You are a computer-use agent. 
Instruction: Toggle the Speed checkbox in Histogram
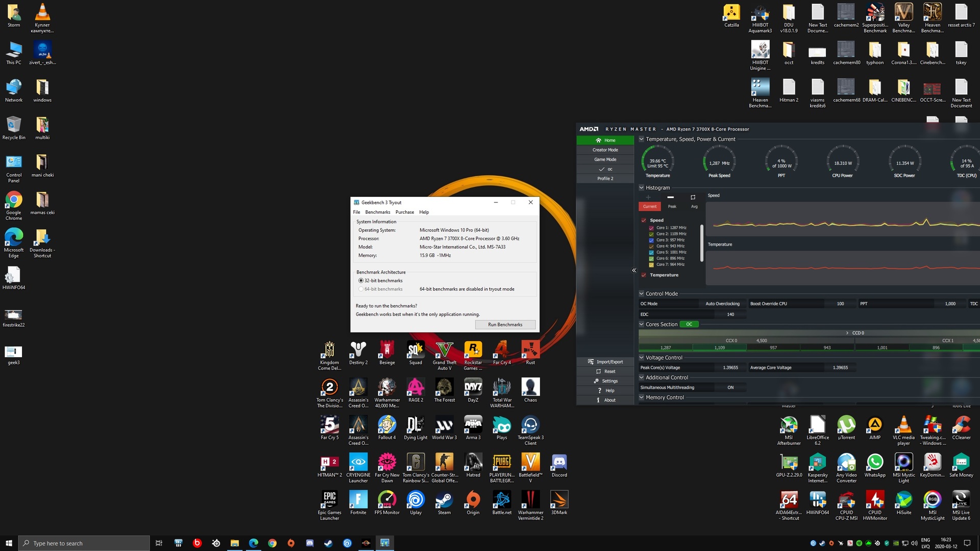(644, 220)
